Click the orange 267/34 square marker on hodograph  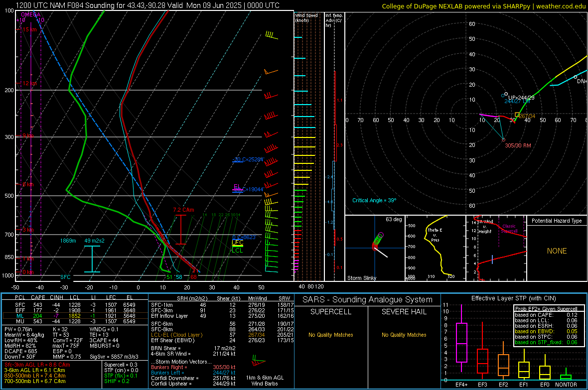click(x=517, y=115)
